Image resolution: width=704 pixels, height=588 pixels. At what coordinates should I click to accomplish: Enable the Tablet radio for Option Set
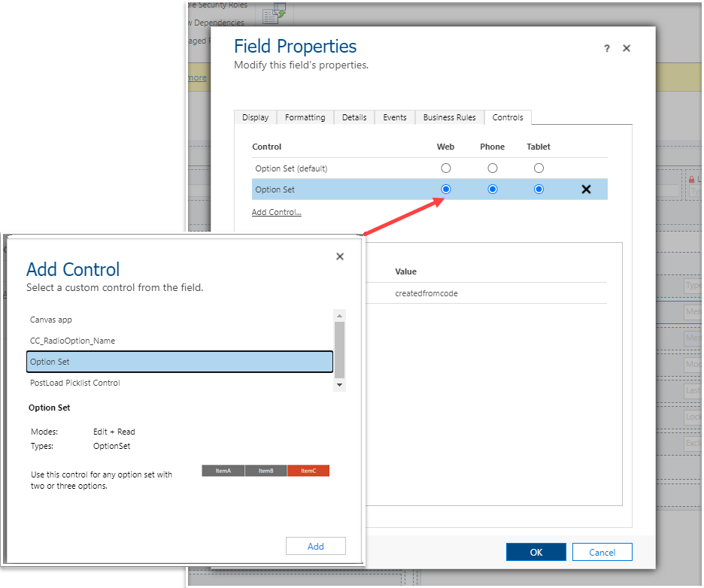click(x=539, y=189)
